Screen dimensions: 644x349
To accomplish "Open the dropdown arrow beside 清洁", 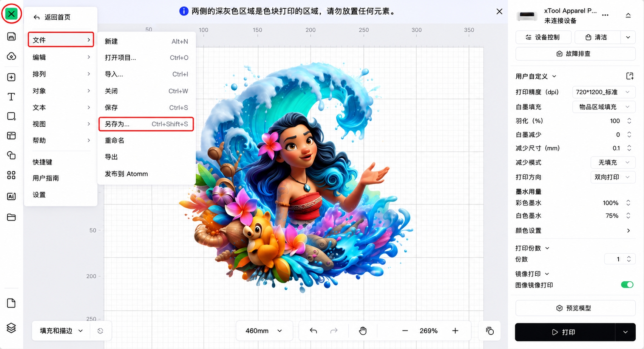I will 628,37.
